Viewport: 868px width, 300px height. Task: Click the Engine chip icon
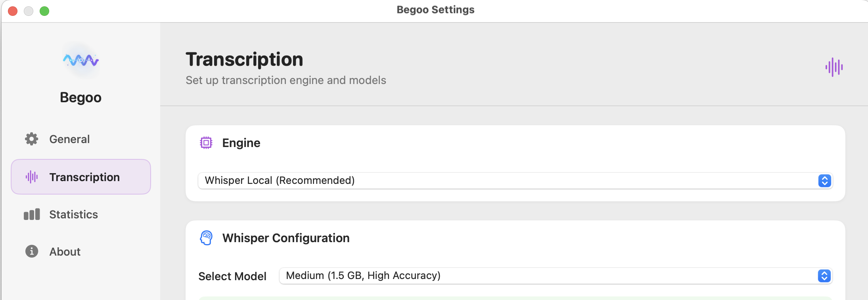(206, 143)
